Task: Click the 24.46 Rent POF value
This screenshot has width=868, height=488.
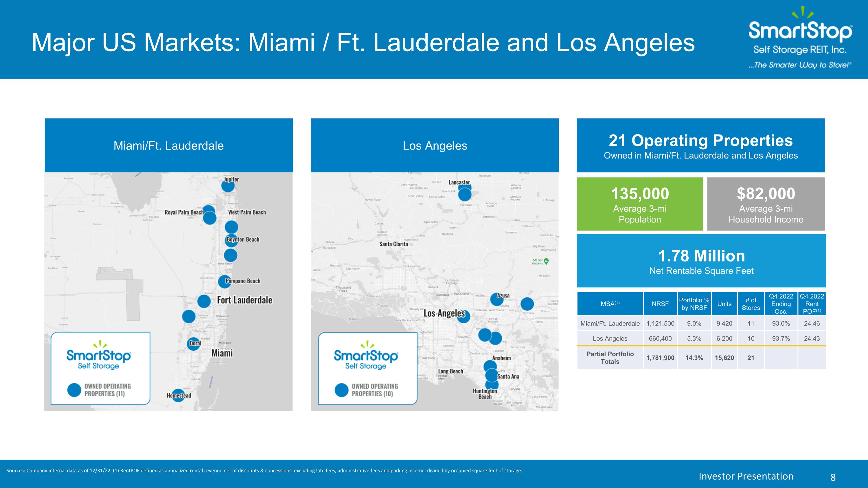Action: coord(812,324)
